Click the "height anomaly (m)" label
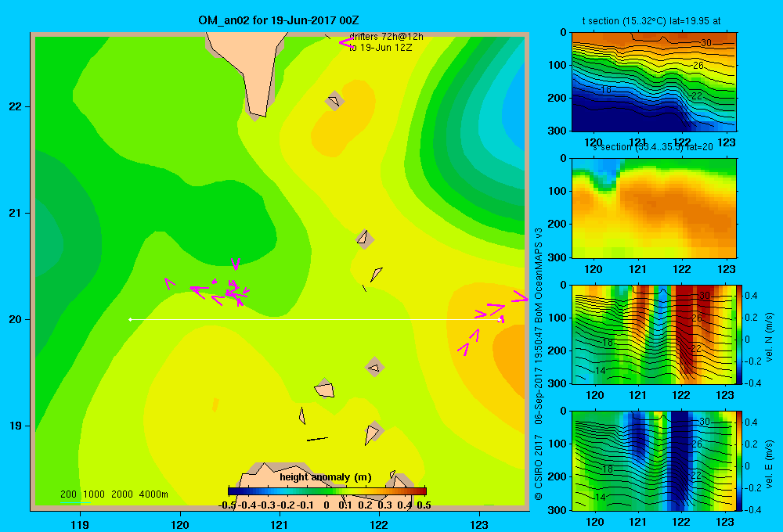This screenshot has height=532, width=783. 326,477
